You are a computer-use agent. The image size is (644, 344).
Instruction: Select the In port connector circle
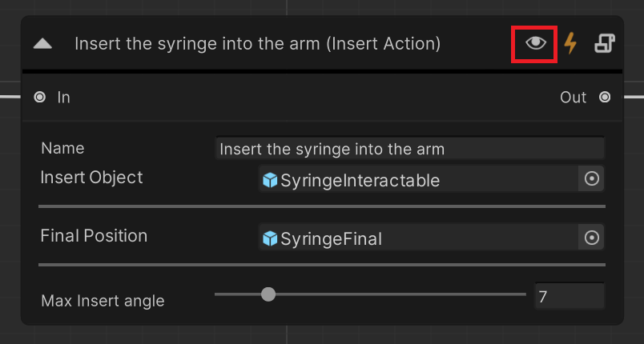tap(40, 97)
